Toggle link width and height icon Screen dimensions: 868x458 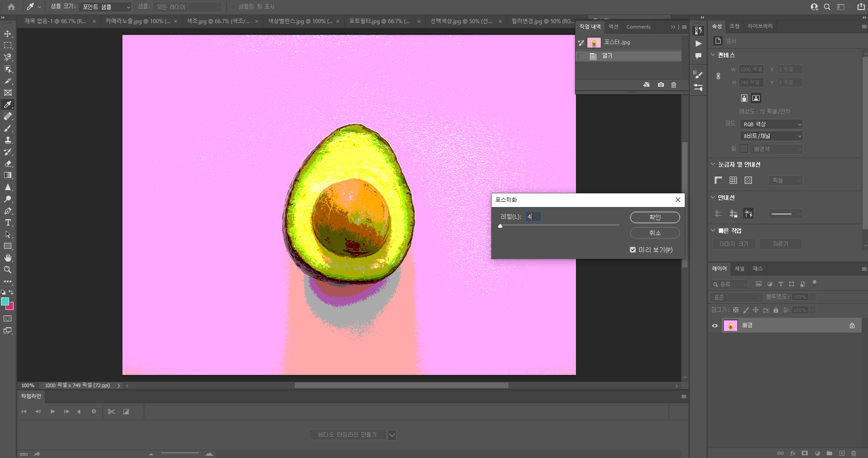pos(718,76)
